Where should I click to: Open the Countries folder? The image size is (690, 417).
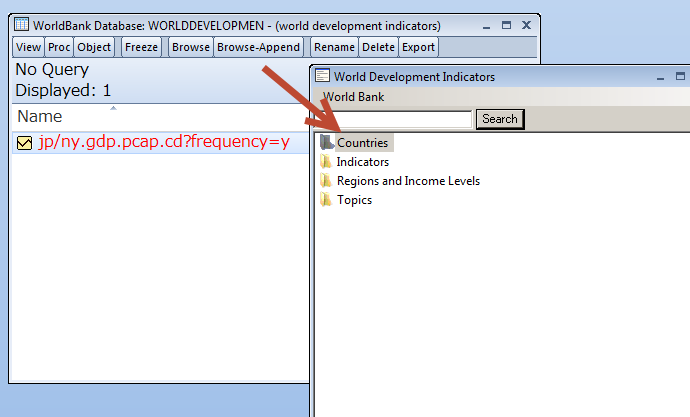pyautogui.click(x=363, y=143)
